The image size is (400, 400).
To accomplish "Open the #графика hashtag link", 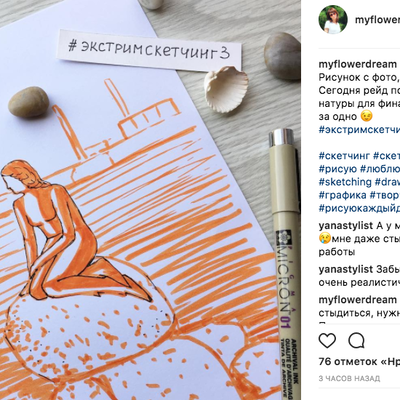I will 342,195.
